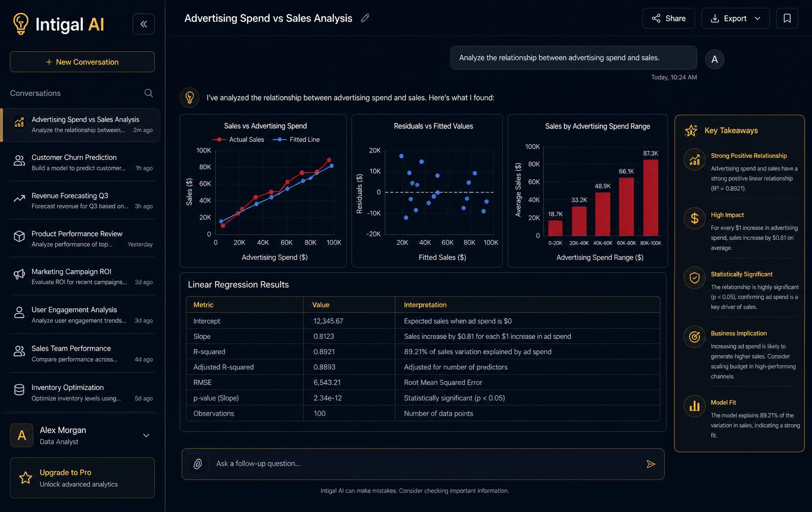The height and width of the screenshot is (512, 812).
Task: Click the p-value (Slope) metric cell
Action: coord(245,398)
